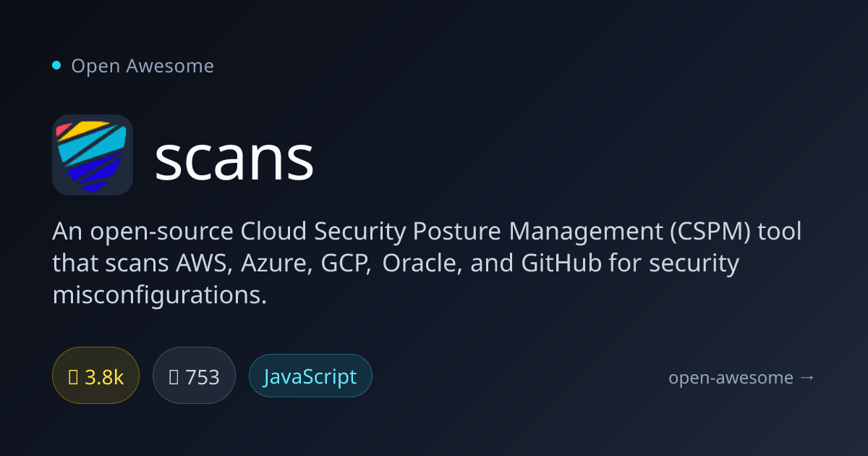Click the scans project title
Screen dimensions: 868x456
click(234, 157)
